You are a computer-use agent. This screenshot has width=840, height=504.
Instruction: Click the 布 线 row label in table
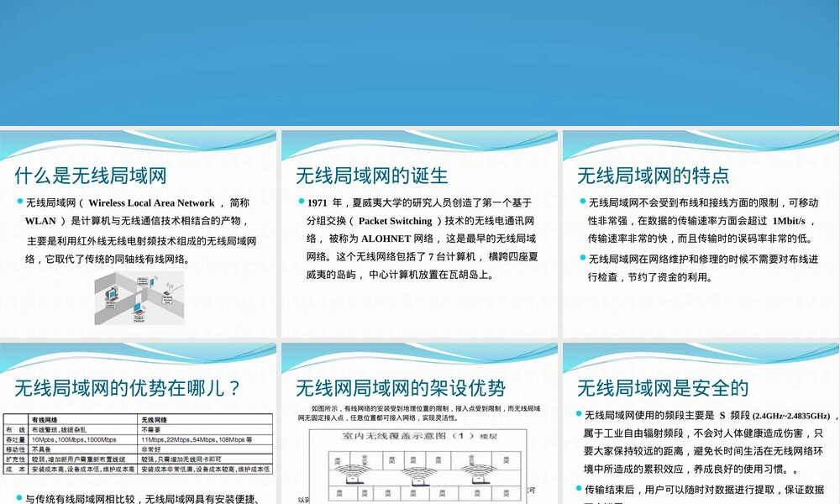tap(15, 429)
